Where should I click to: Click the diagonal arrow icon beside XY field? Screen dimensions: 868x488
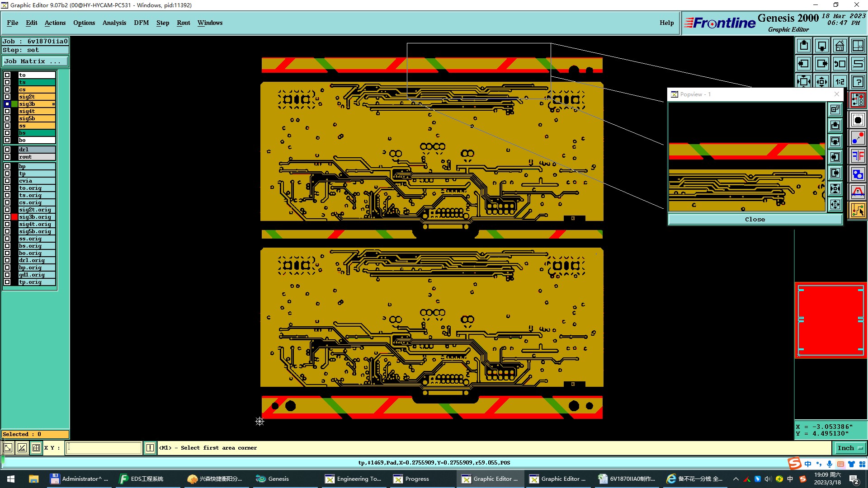pos(8,448)
